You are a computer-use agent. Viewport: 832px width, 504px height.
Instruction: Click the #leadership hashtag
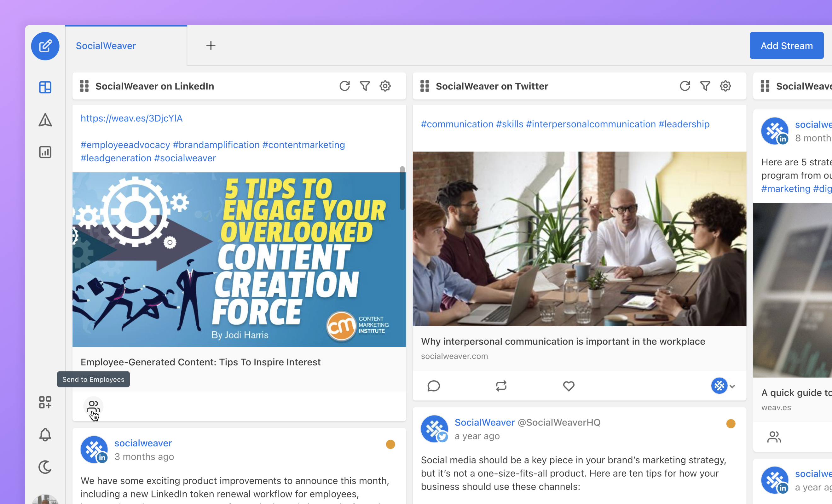tap(684, 124)
